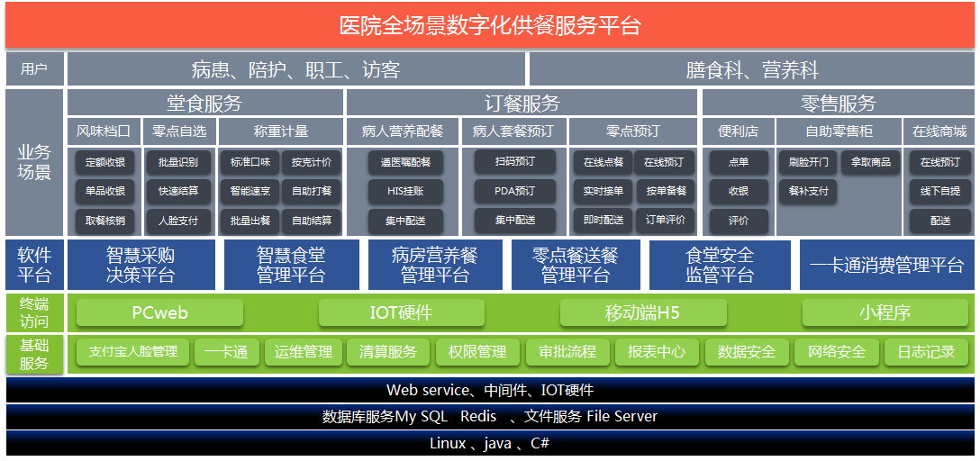The width and height of the screenshot is (980, 461).
Task: Select the 零售服务 header
Action: [838, 103]
